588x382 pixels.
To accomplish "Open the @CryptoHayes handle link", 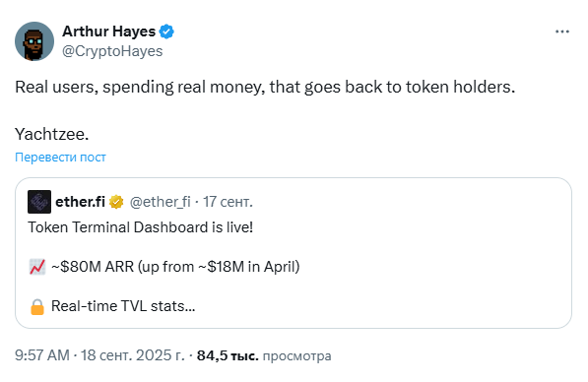I will pyautogui.click(x=112, y=51).
